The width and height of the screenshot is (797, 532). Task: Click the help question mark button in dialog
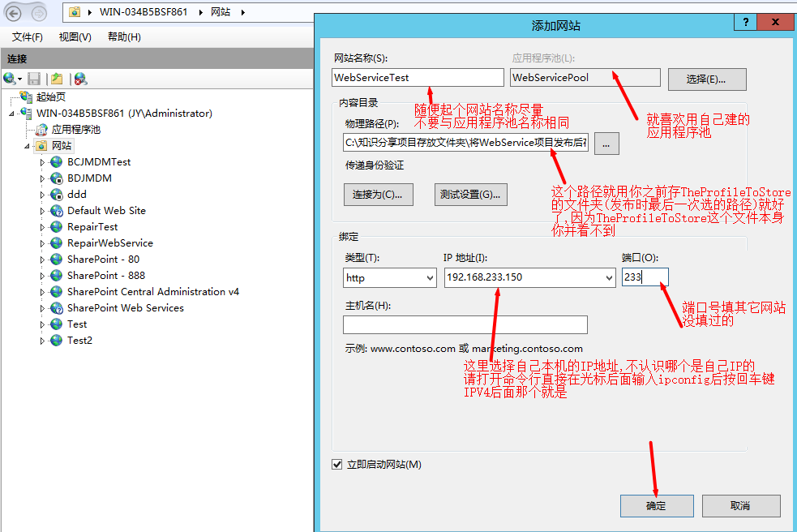746,22
